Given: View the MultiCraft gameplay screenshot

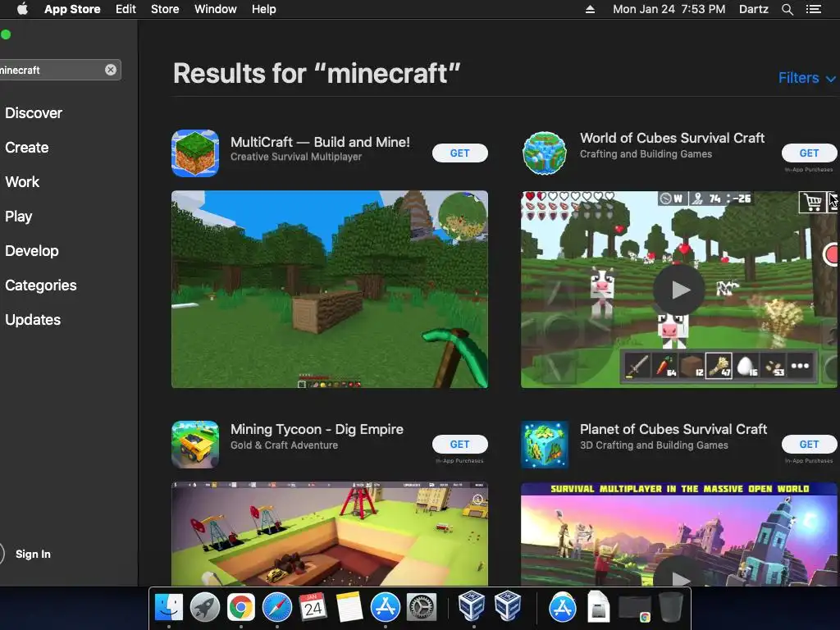Looking at the screenshot, I should (330, 290).
